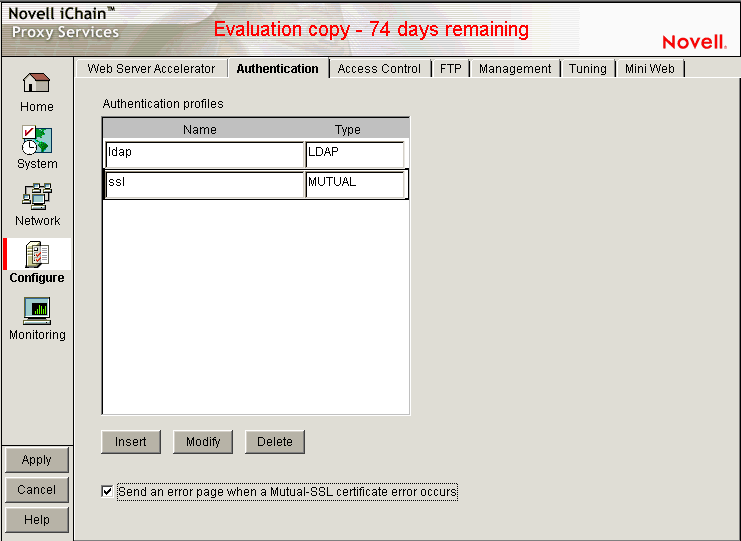Image resolution: width=741 pixels, height=541 pixels.
Task: Select the Network sidebar icon
Action: click(37, 197)
